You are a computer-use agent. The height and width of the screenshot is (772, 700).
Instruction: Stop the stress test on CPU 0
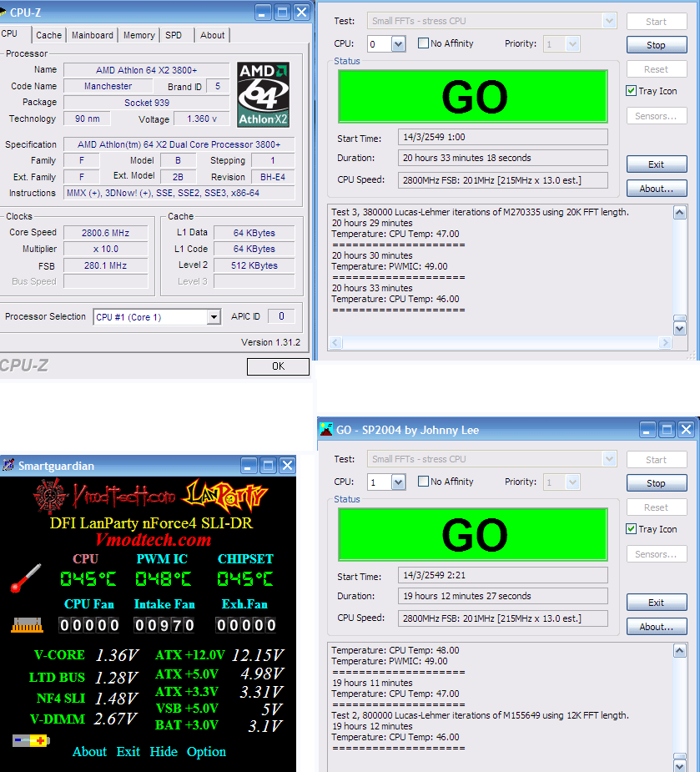point(656,45)
